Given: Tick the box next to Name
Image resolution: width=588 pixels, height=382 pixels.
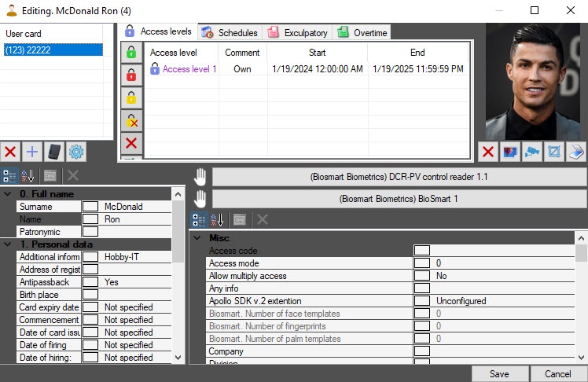Looking at the screenshot, I should [90, 219].
